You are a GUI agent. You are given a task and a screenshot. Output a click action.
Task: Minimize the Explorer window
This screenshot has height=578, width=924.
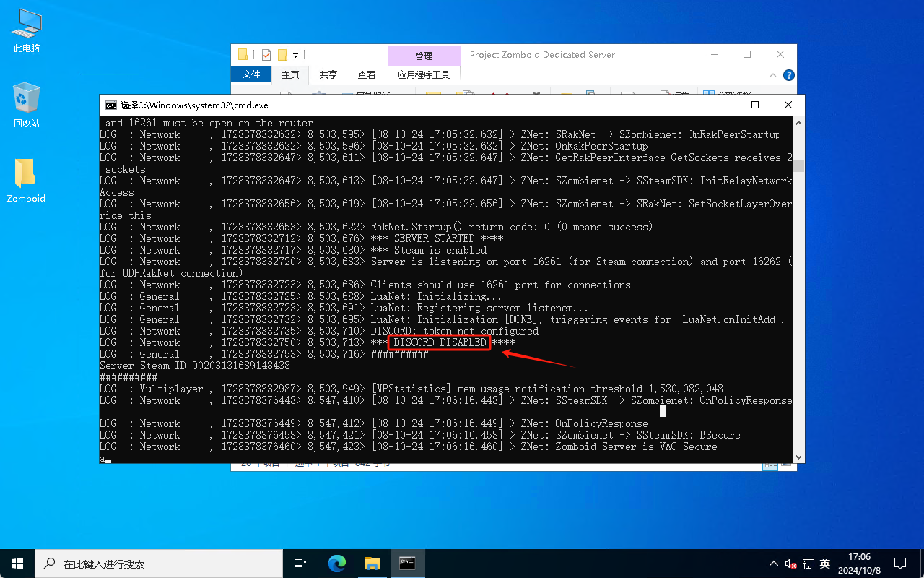click(x=714, y=55)
